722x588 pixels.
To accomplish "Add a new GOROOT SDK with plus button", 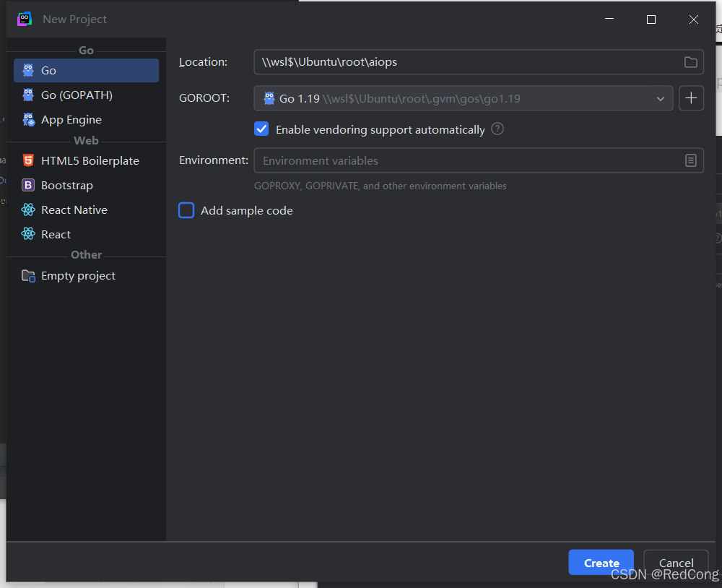I will pyautogui.click(x=691, y=98).
